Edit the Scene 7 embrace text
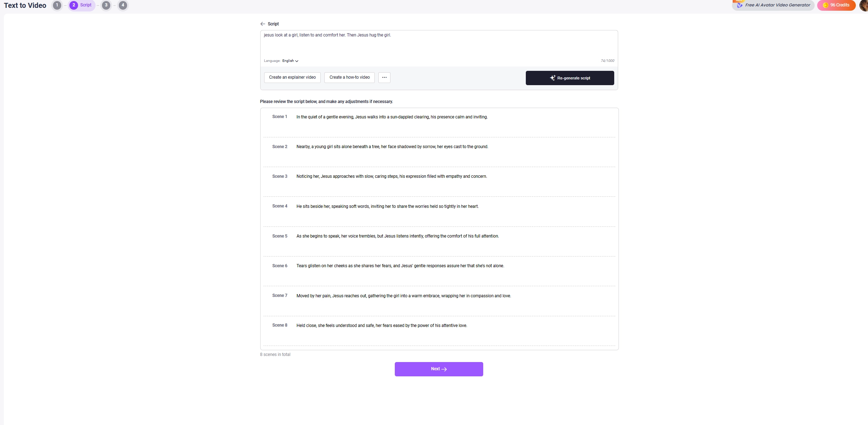 (403, 296)
